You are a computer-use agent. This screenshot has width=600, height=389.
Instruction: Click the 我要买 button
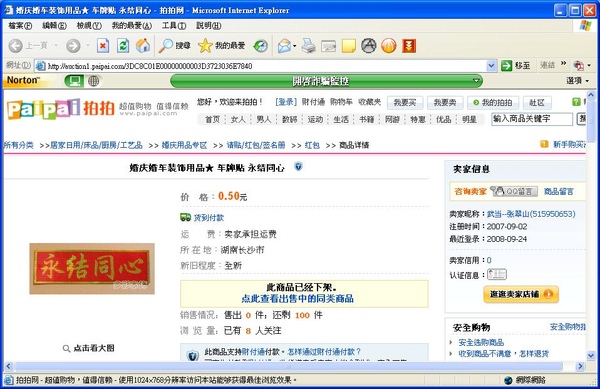pos(405,103)
